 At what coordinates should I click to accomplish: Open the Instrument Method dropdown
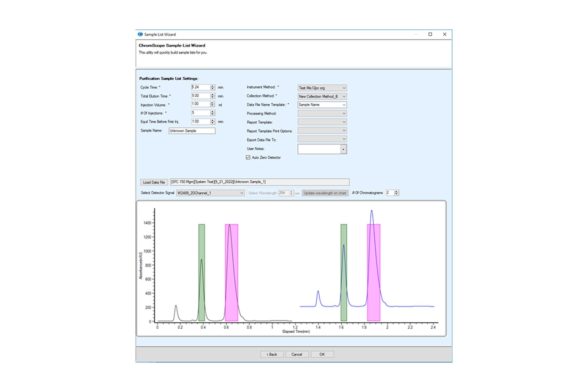322,88
